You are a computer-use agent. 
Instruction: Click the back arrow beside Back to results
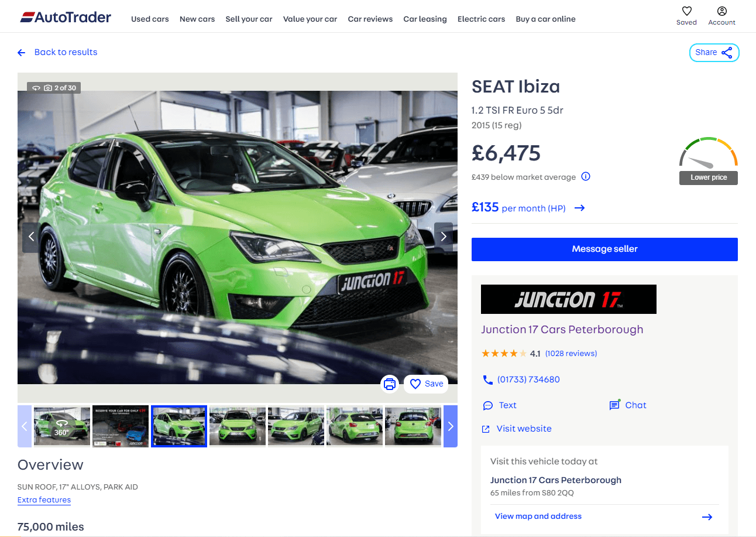pyautogui.click(x=22, y=53)
